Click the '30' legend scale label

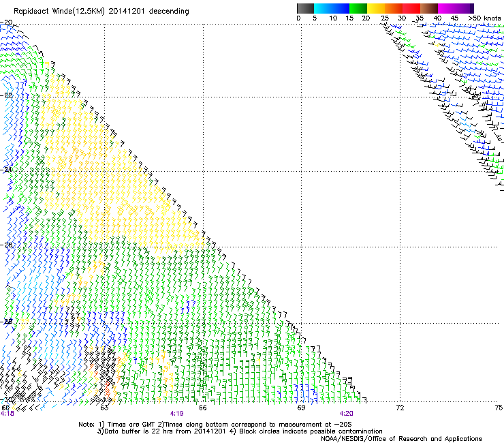pyautogui.click(x=402, y=18)
